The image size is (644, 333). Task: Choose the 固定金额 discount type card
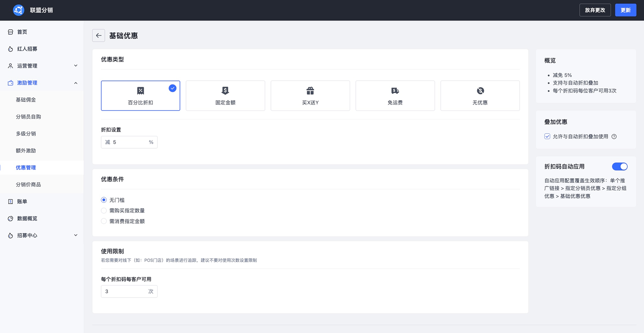tap(225, 96)
